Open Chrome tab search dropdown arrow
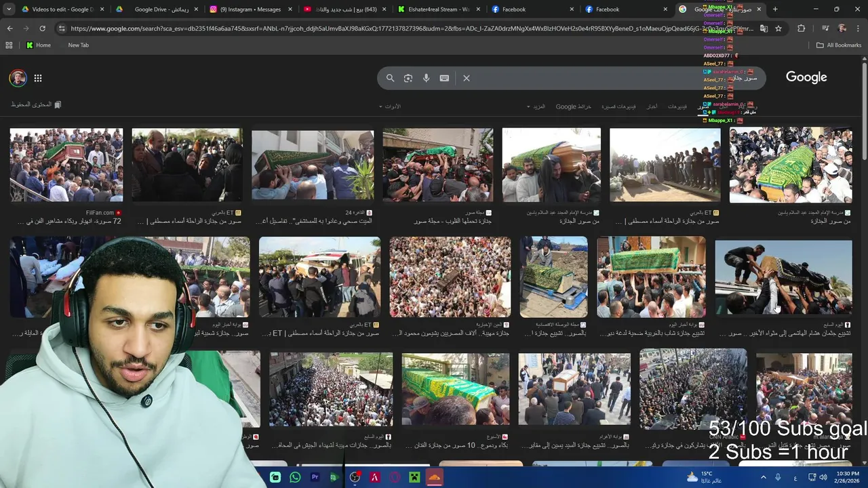The height and width of the screenshot is (488, 868). (x=9, y=9)
